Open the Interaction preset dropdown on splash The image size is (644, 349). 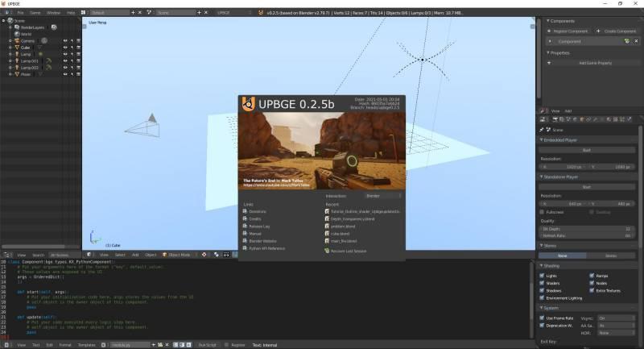tap(383, 196)
